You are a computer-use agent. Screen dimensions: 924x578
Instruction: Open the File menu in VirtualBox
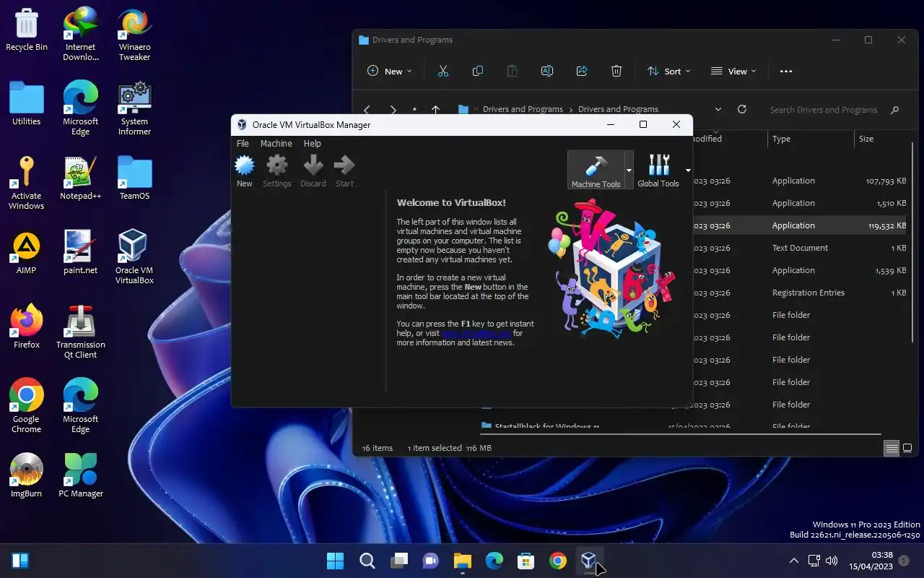[243, 144]
